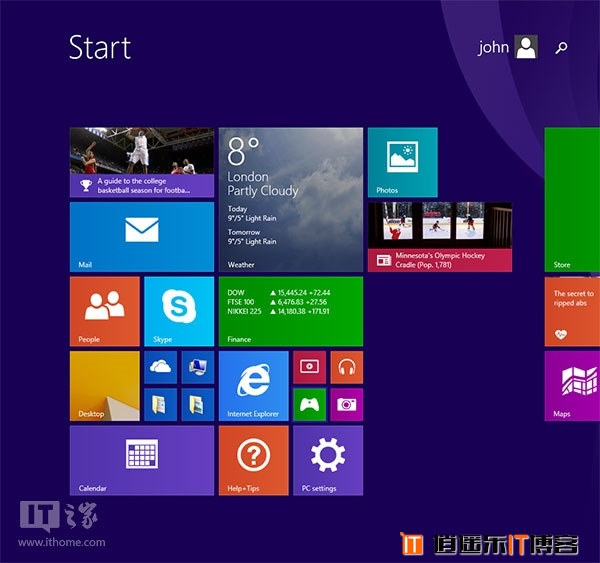600x563 pixels.
Task: Open the OneDrive cloud small tile
Action: pyautogui.click(x=161, y=367)
